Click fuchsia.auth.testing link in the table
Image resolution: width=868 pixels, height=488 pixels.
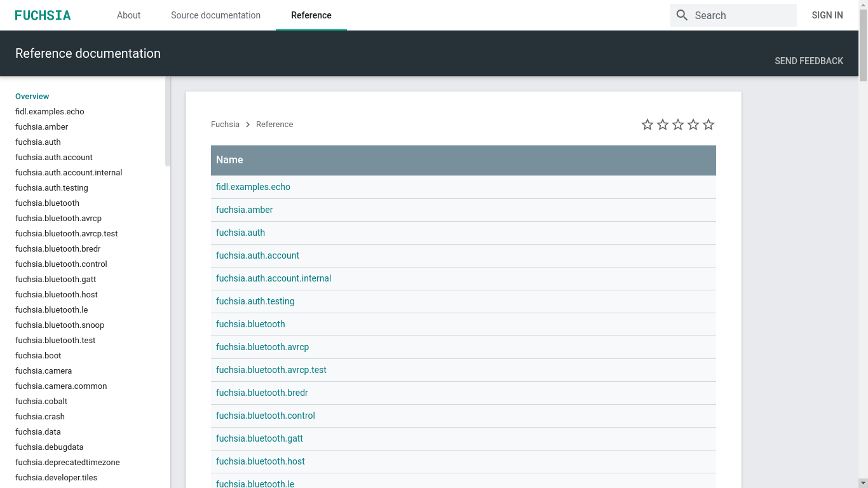coord(255,301)
